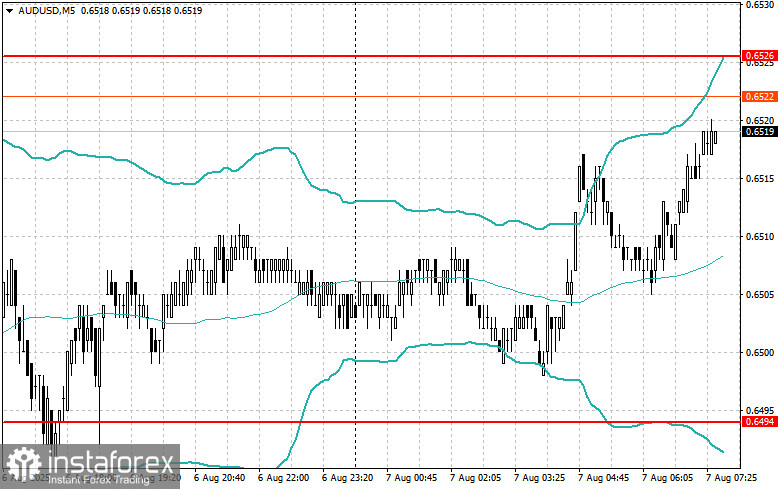Select the 0.6526 red price level label

[760, 55]
